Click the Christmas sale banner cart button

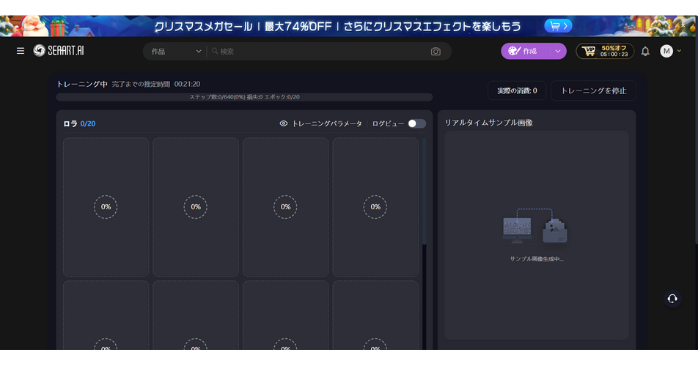(558, 26)
